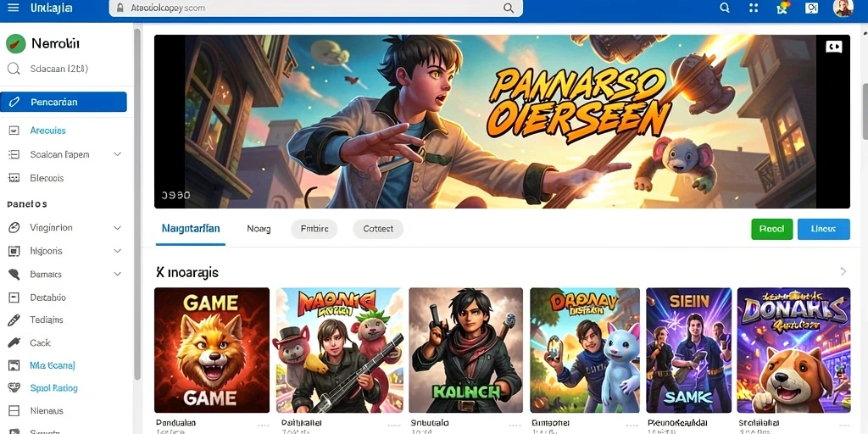Click the green Raocl button

coord(771,229)
